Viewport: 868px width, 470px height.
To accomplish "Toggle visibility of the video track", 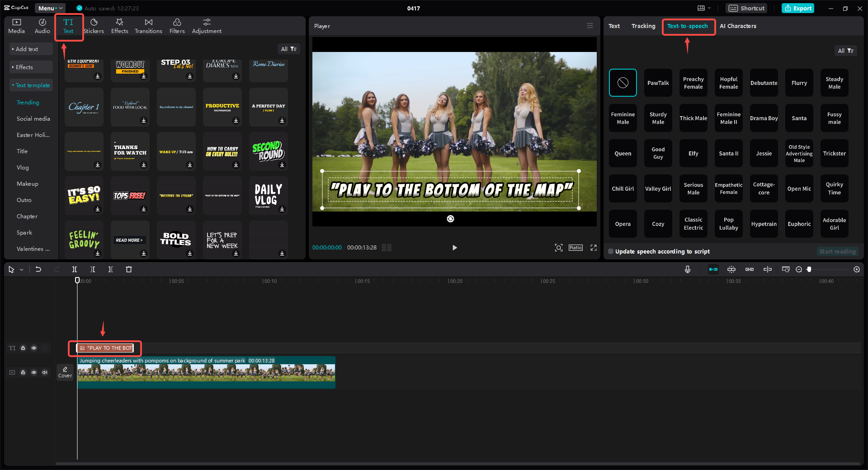I will tap(34, 372).
